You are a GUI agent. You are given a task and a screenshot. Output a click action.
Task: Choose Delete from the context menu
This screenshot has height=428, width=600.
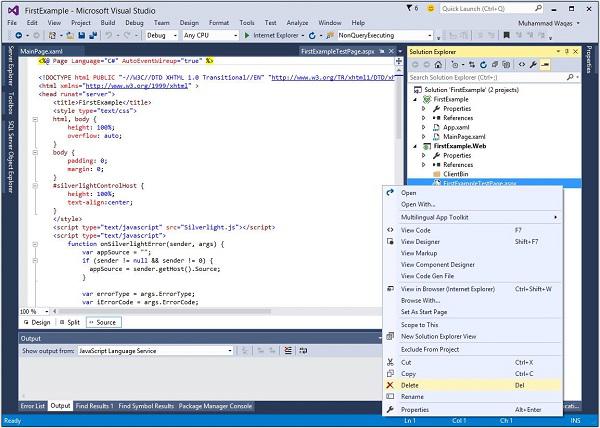[409, 384]
